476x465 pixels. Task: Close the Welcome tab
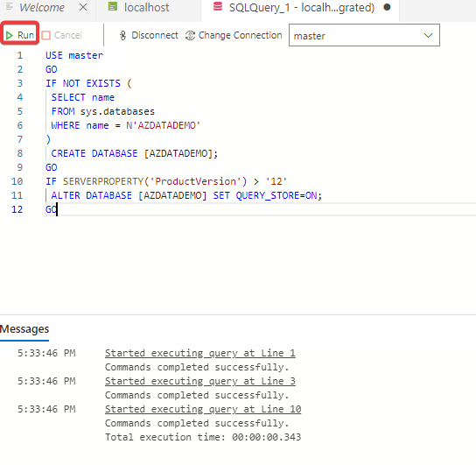pyautogui.click(x=83, y=7)
